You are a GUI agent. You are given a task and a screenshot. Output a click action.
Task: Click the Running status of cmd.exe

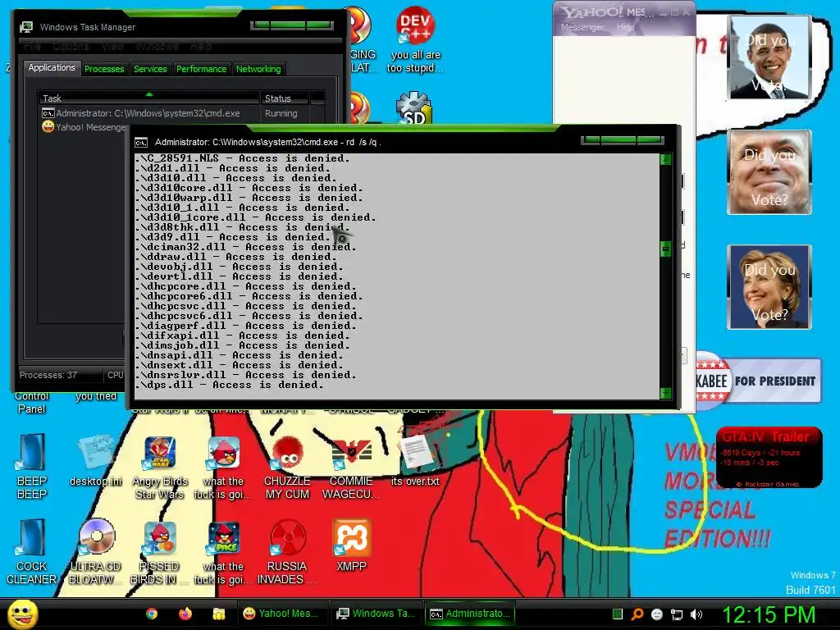[281, 113]
